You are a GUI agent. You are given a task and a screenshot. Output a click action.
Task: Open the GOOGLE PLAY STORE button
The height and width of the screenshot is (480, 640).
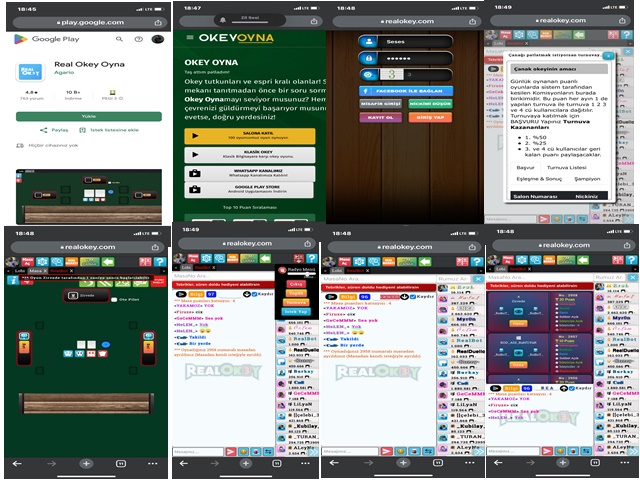click(249, 190)
